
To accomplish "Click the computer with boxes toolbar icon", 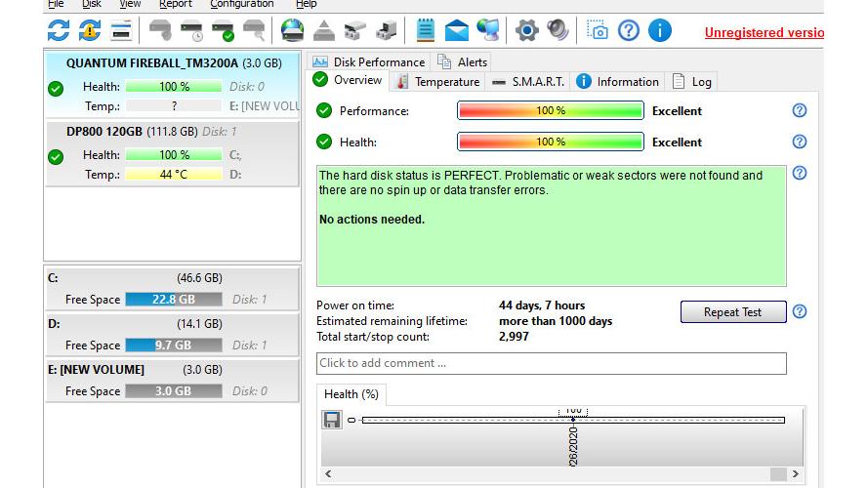I will (387, 30).
